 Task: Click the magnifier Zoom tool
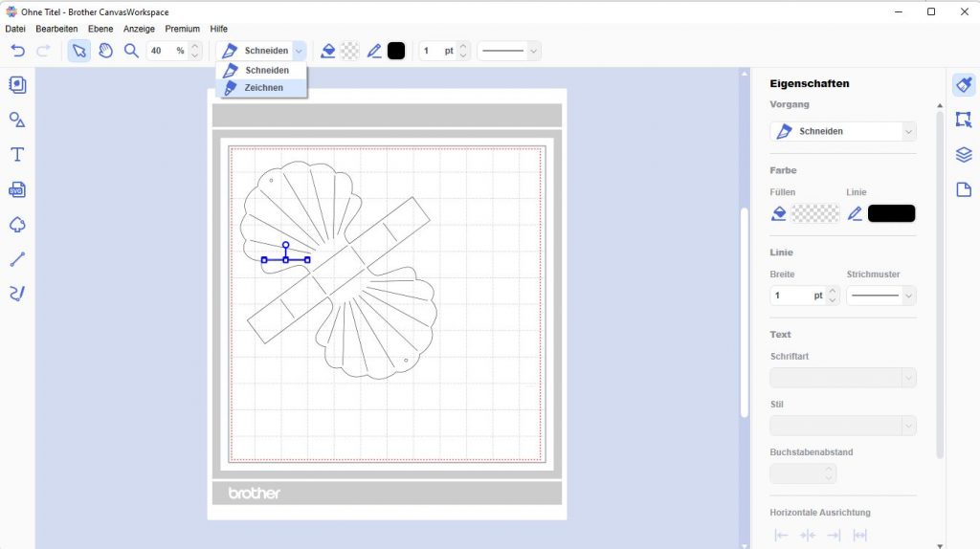[x=131, y=51]
